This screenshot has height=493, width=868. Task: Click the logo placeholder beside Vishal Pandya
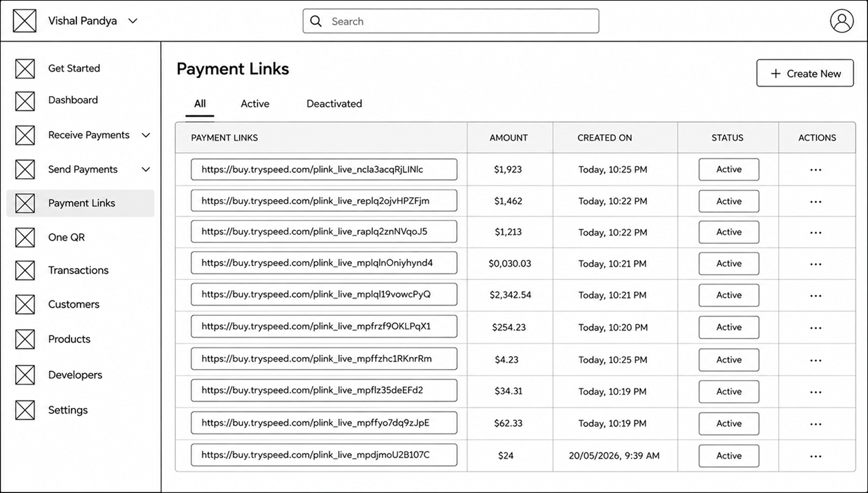point(25,21)
